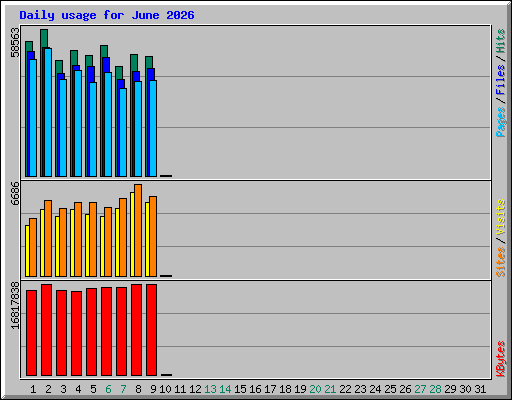
Task: Click the blue Files legend label
Action: tap(500, 79)
